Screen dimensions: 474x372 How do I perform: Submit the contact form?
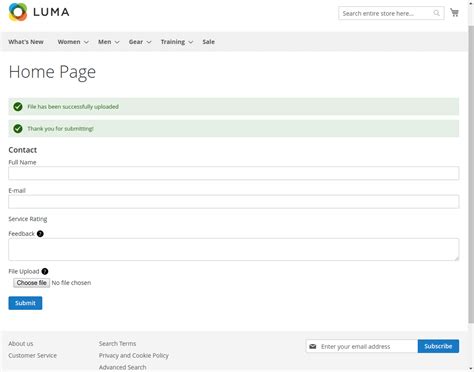point(25,303)
